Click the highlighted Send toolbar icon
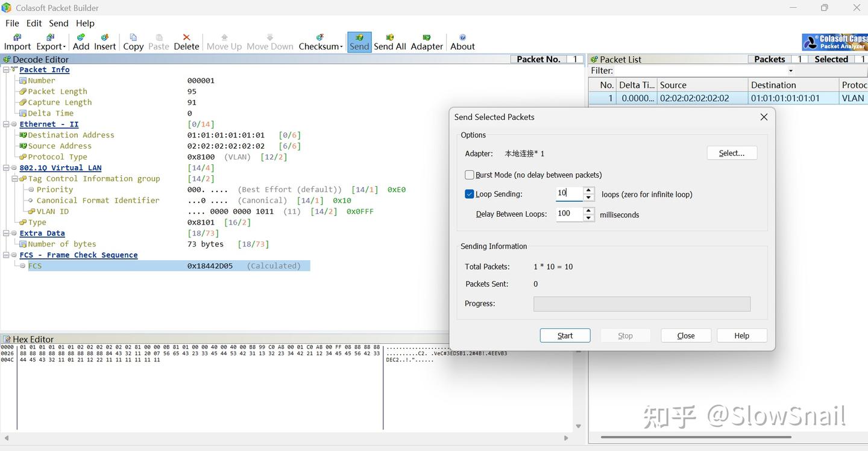This screenshot has width=868, height=451. tap(359, 42)
